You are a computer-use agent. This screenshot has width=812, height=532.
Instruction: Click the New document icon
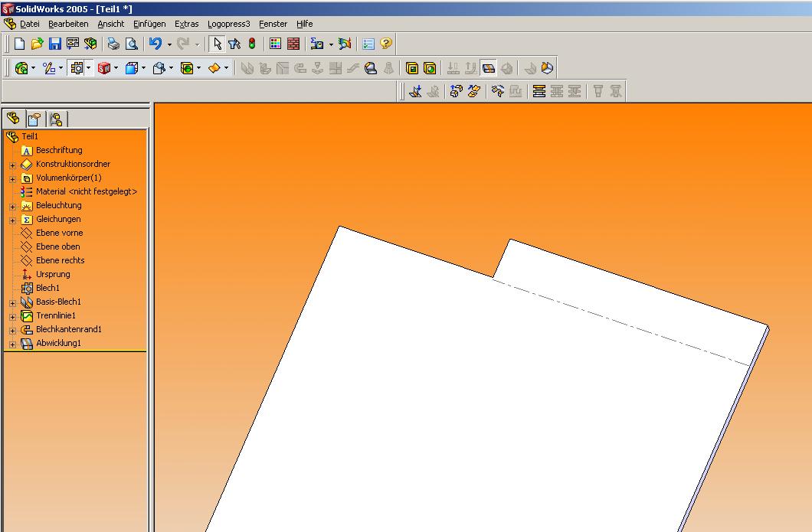click(x=20, y=44)
